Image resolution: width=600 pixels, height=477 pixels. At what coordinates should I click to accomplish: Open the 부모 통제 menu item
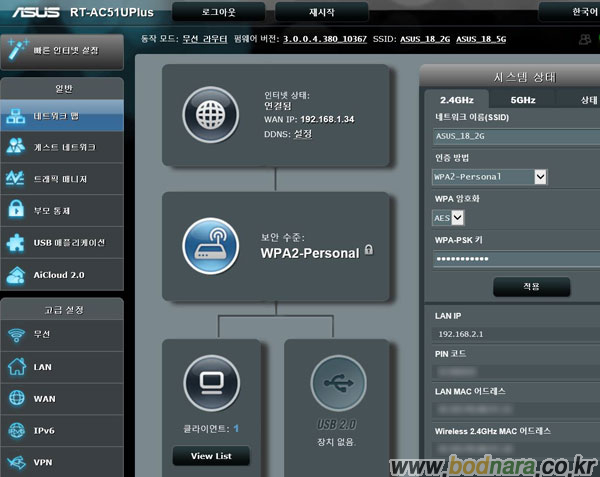(62, 210)
